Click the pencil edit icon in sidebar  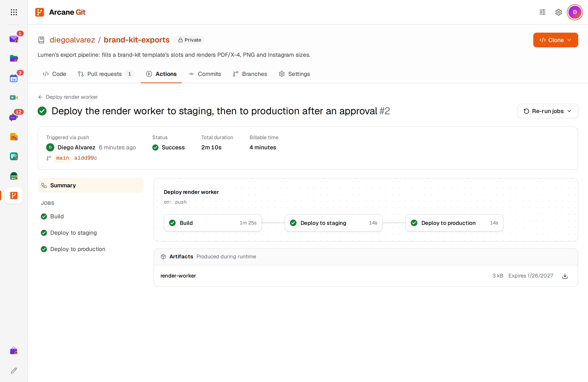pos(14,370)
